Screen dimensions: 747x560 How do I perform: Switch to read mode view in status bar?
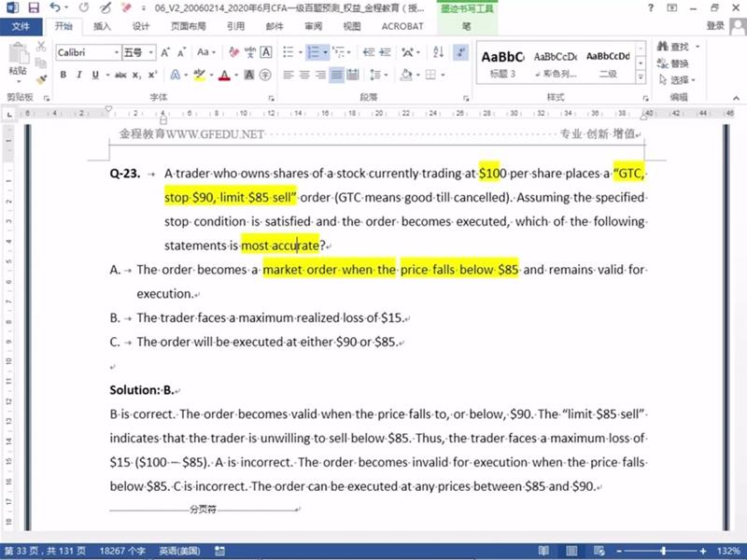tap(543, 551)
